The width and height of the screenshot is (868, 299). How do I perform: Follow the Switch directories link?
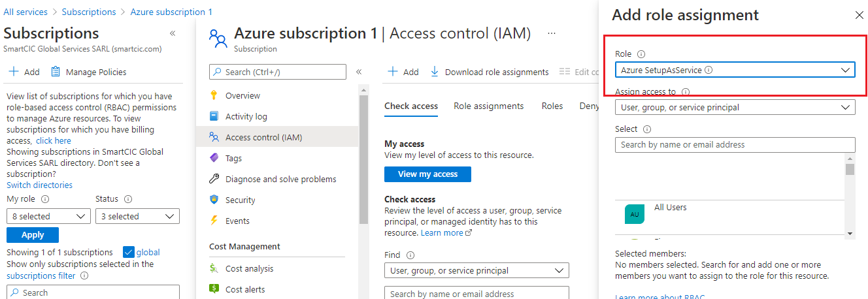tap(39, 185)
